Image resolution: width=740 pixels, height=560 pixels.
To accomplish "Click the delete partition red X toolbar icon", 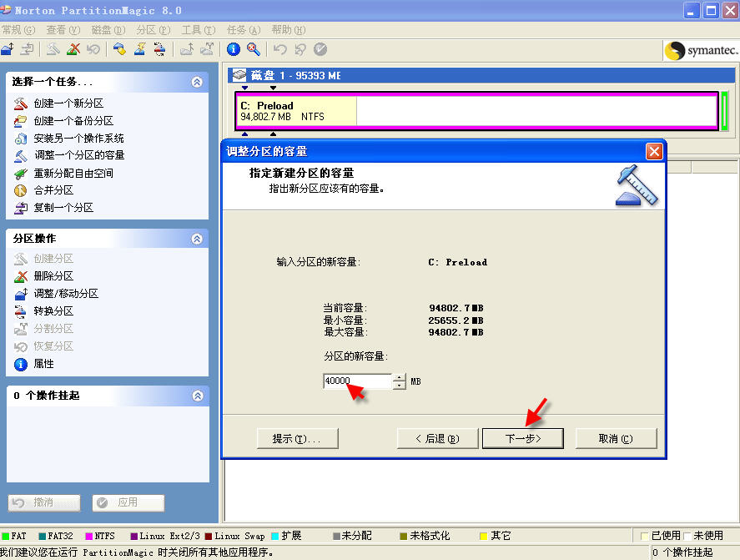I will pos(73,49).
